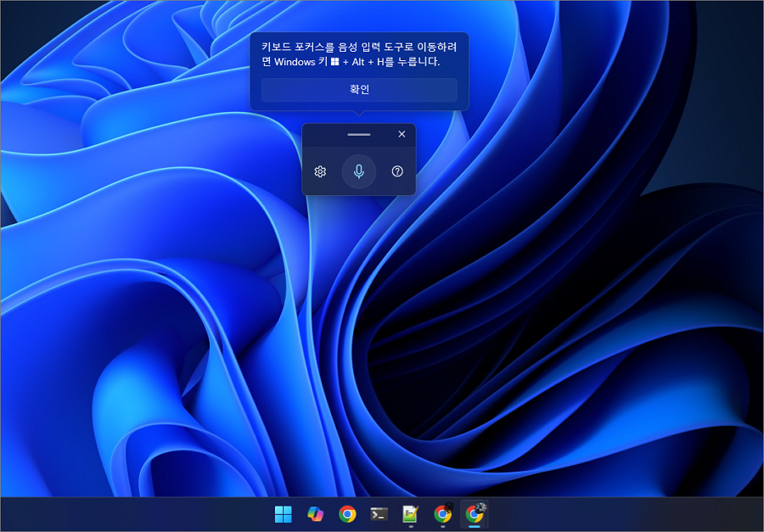Click the 확인 button in the tooltip
Viewport: 764px width, 532px height.
click(x=359, y=90)
